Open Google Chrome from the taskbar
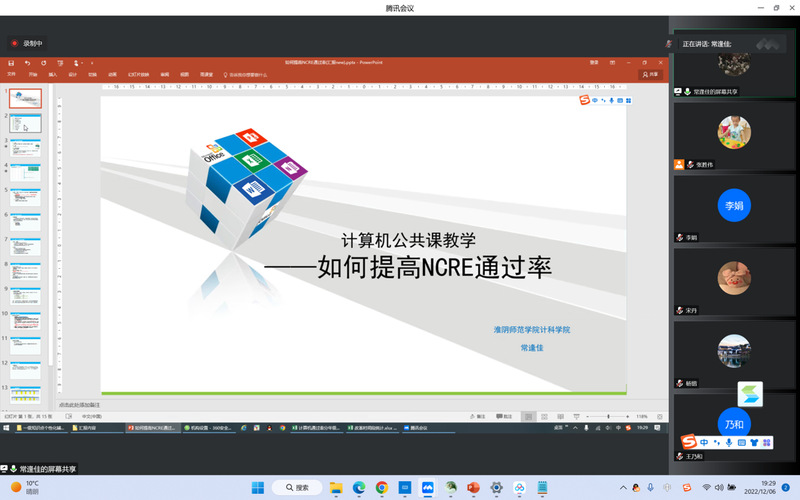The image size is (800, 500). 382,488
